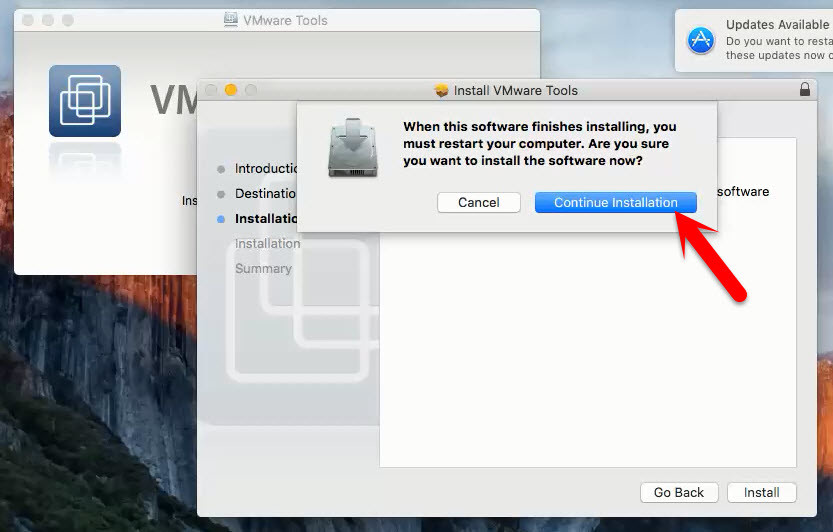The width and height of the screenshot is (833, 532).
Task: Click the restart warning message text
Action: [540, 143]
